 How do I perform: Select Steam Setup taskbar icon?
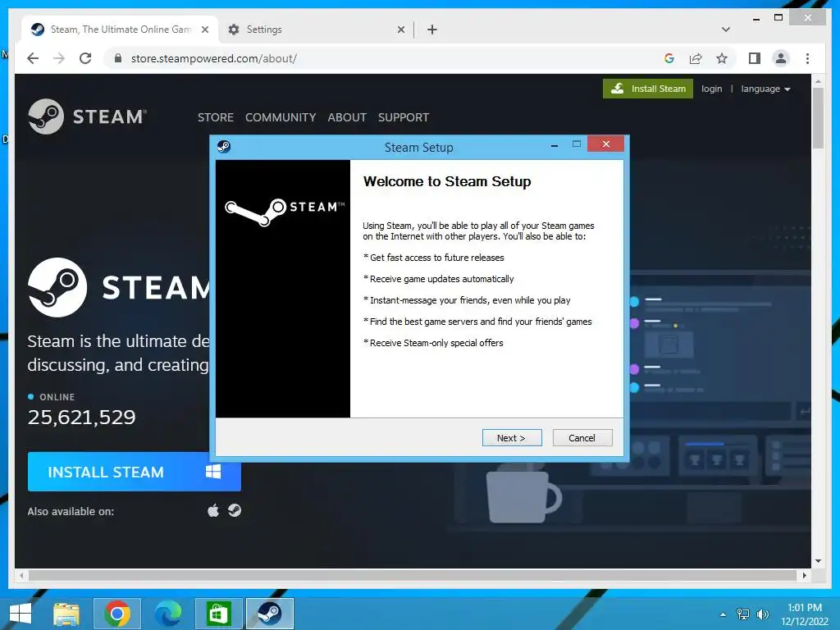point(269,614)
